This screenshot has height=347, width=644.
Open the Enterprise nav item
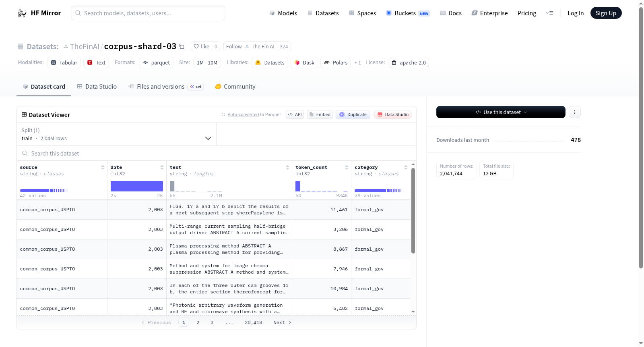pos(489,13)
